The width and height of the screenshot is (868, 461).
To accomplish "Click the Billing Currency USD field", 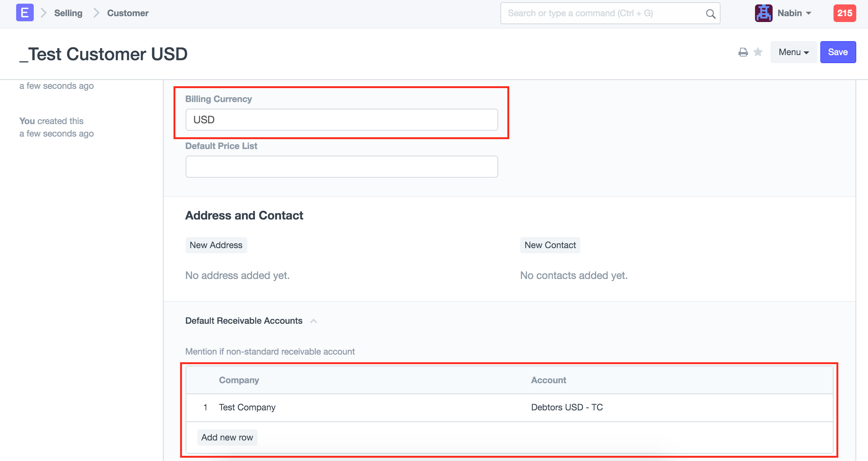I will (x=341, y=120).
